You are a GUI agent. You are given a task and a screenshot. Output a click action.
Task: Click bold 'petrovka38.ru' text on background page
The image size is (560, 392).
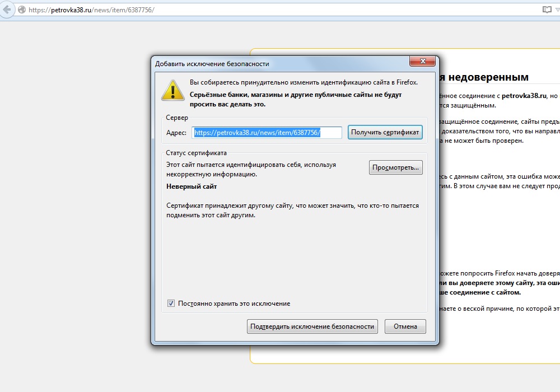[524, 96]
